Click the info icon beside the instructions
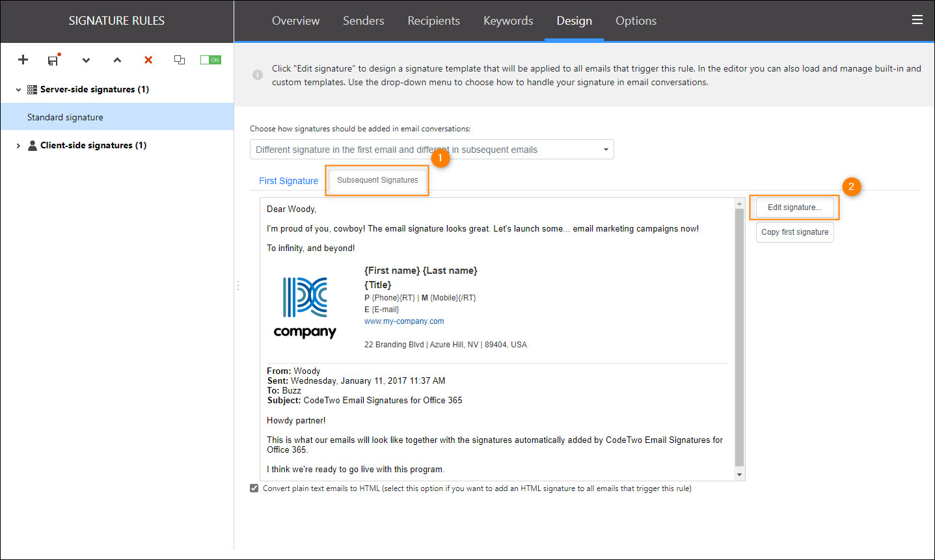Screen dimensions: 935x560 (257, 75)
